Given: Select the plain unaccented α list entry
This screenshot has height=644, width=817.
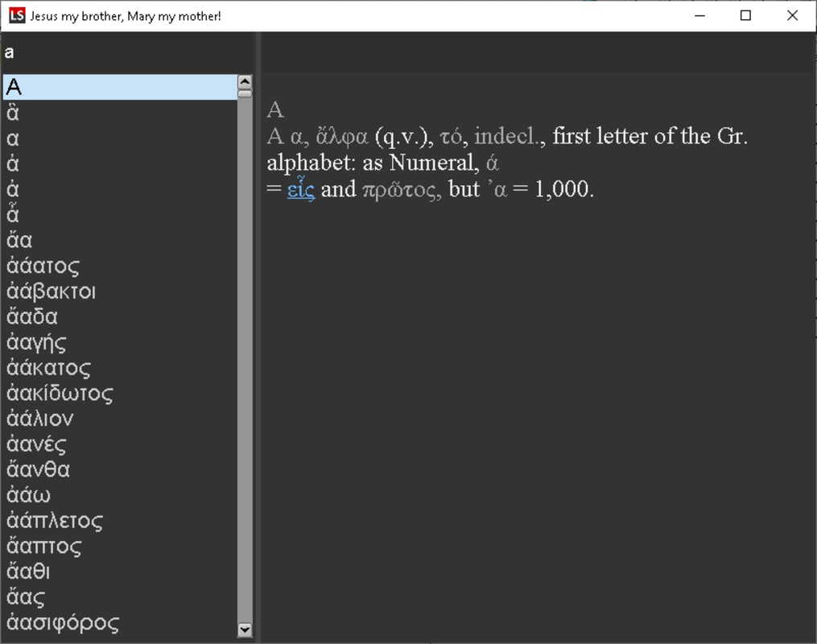Looking at the screenshot, I should point(120,138).
